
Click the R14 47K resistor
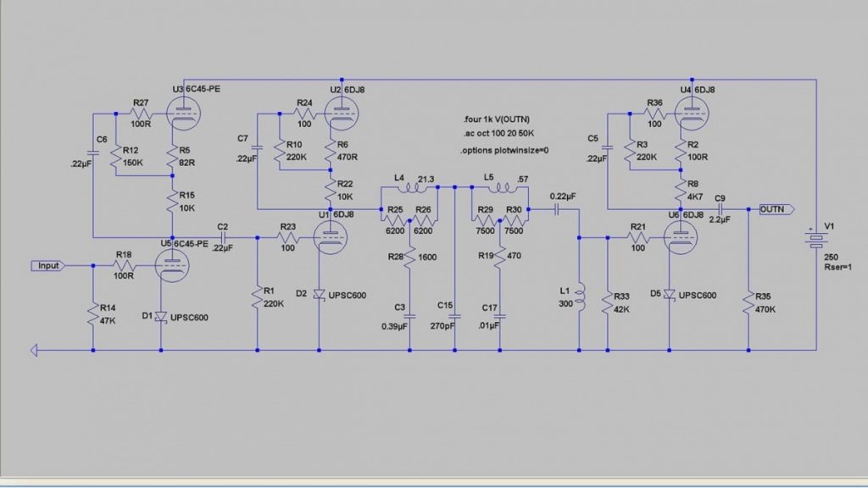point(93,313)
